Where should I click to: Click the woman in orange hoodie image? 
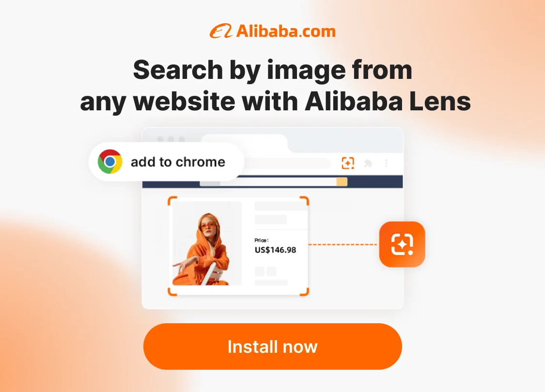coord(207,243)
